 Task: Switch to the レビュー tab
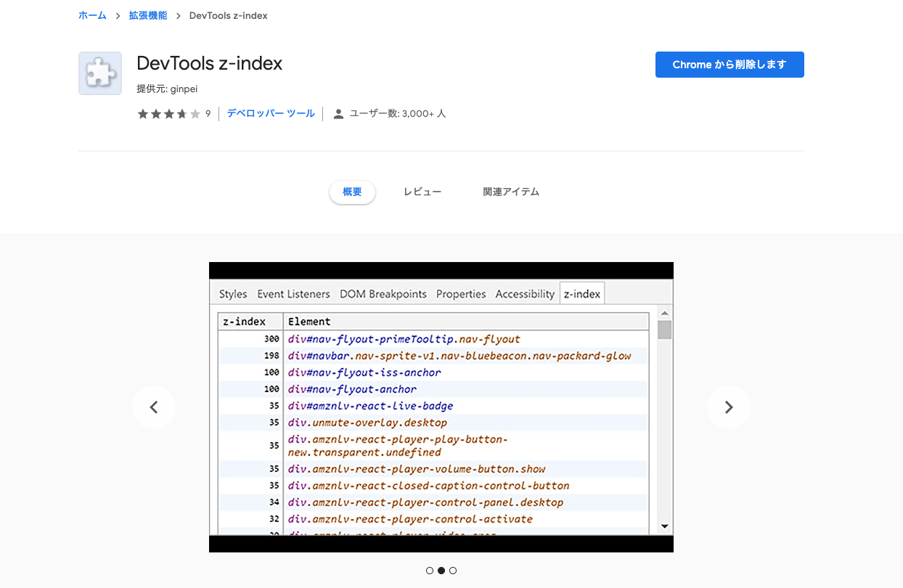(422, 191)
